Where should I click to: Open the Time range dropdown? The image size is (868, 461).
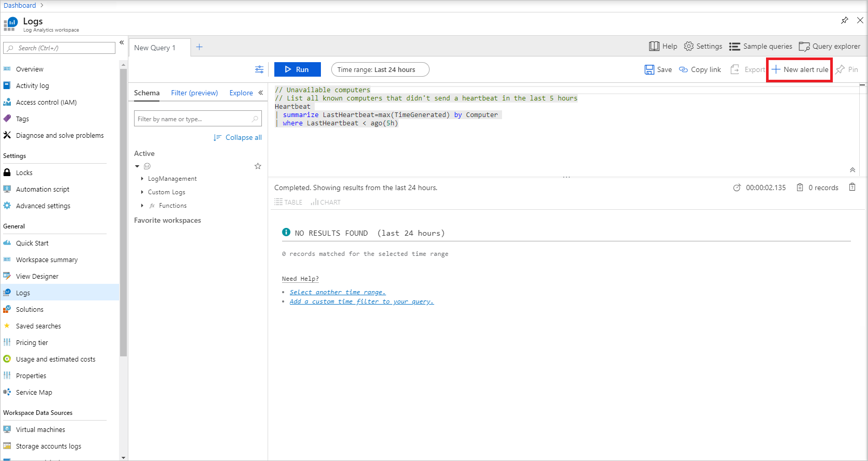380,69
